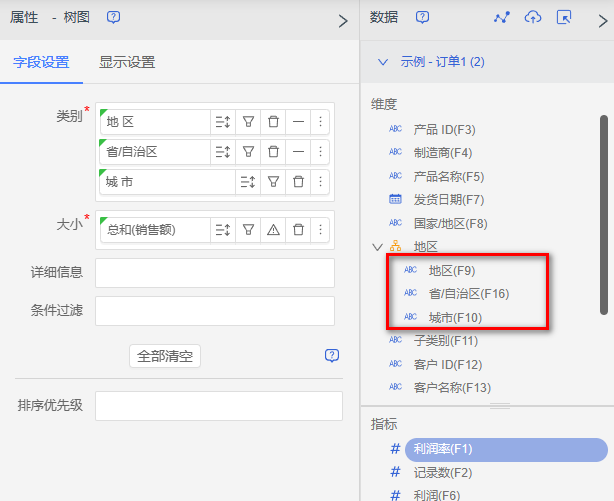Delete the 城市 category field
This screenshot has height=501, width=614.
point(298,182)
